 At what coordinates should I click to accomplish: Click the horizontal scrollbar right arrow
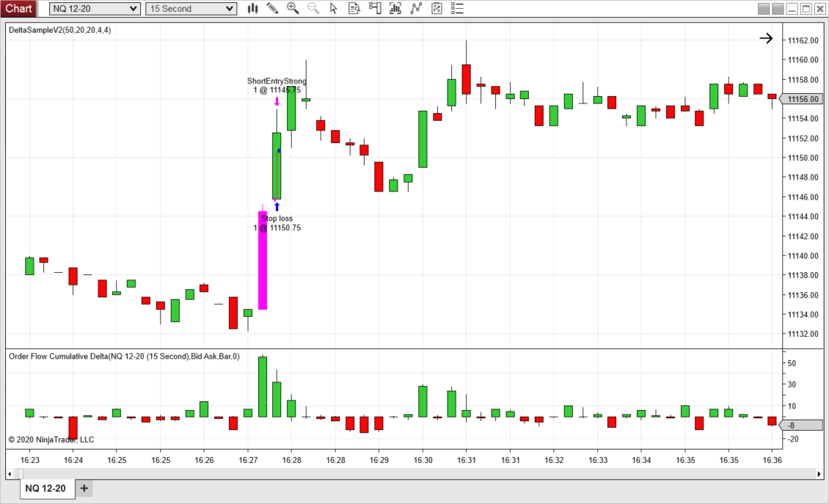pos(819,474)
